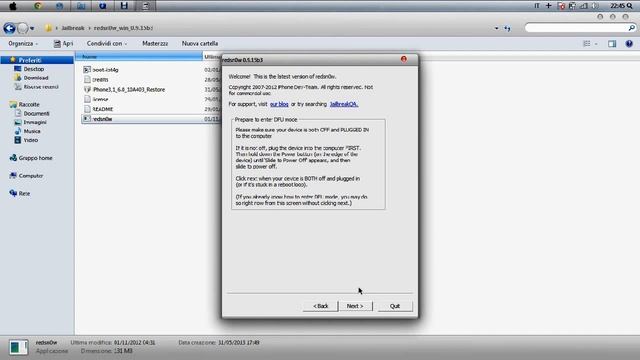This screenshot has height=360, width=640.
Task: Click the red security tray icon
Action: coord(561,6)
